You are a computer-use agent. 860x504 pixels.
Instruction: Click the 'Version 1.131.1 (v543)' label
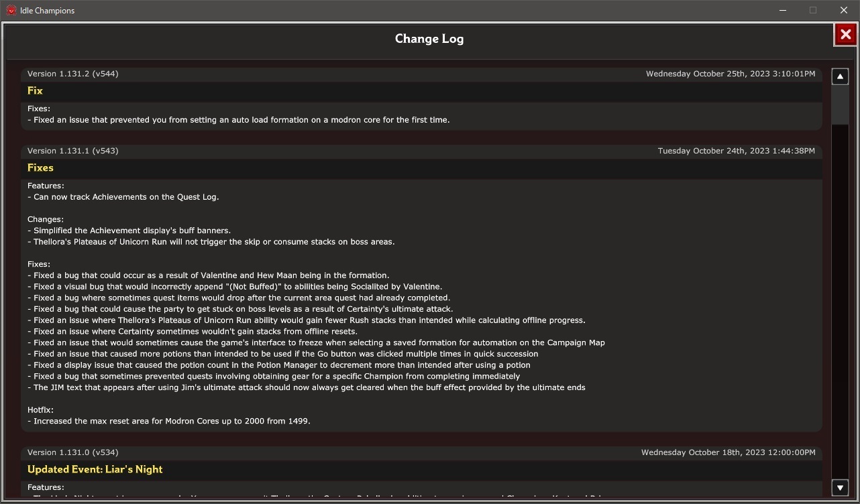point(72,151)
